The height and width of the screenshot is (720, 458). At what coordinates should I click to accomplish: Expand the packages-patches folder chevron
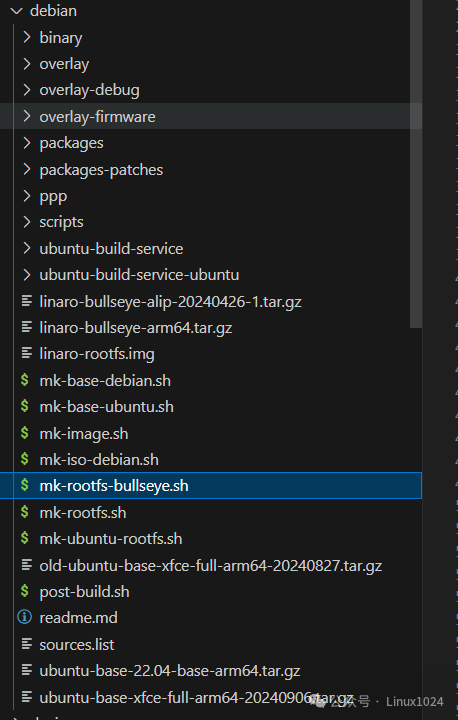point(27,169)
